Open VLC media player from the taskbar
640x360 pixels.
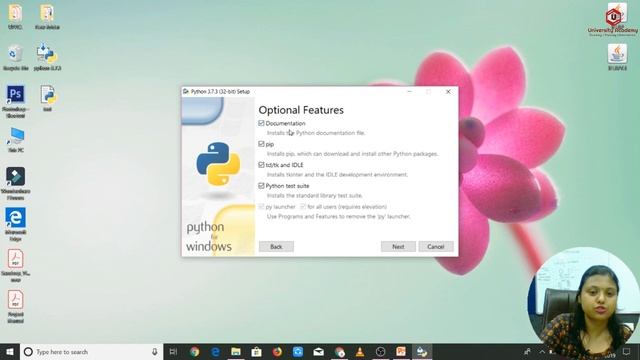tap(360, 352)
